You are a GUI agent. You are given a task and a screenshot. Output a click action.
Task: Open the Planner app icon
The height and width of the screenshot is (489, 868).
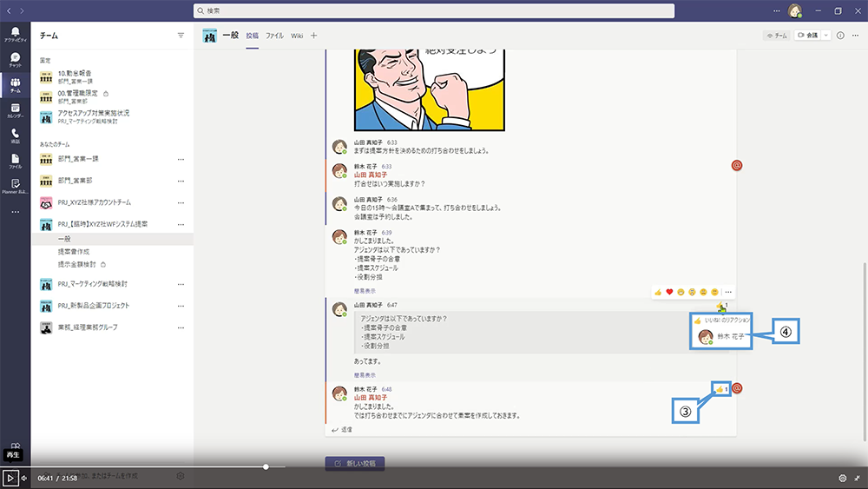(x=15, y=186)
